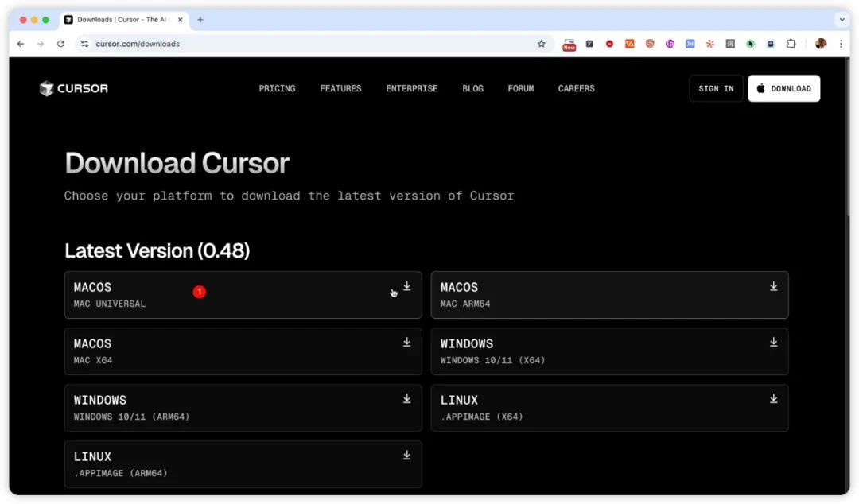859x504 pixels.
Task: Click the green cursor-arrow extension icon
Action: tap(751, 44)
